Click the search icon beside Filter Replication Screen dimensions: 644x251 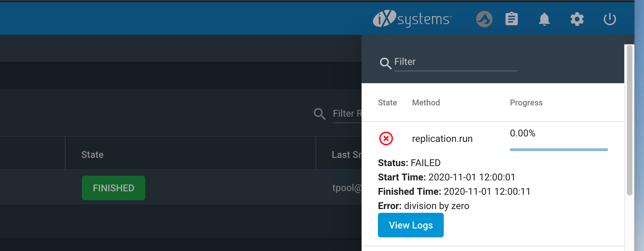320,114
